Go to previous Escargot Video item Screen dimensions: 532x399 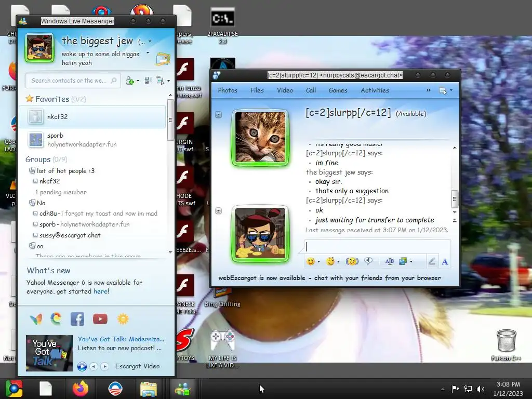[94, 366]
